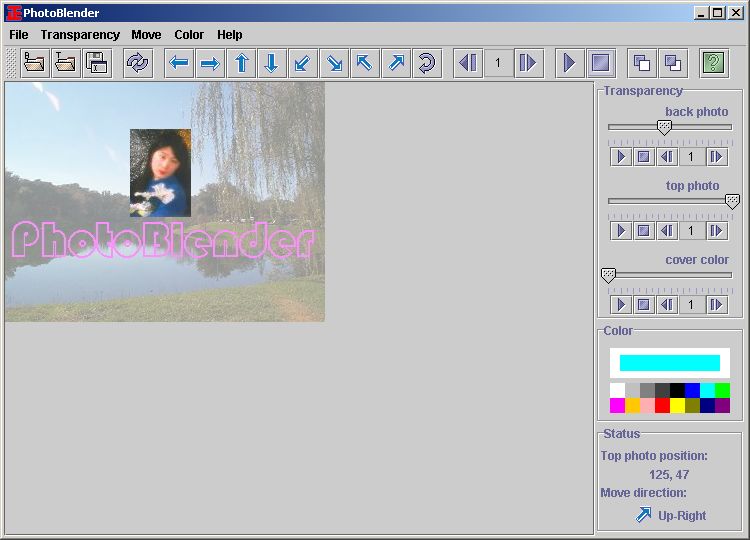Swap back and top photos icon
This screenshot has width=750, height=540.
[138, 63]
